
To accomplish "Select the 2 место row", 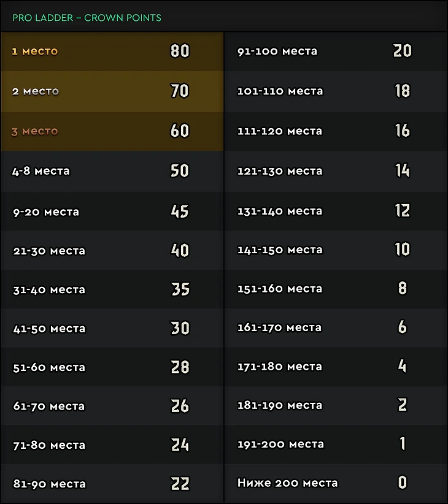I will pos(112,91).
